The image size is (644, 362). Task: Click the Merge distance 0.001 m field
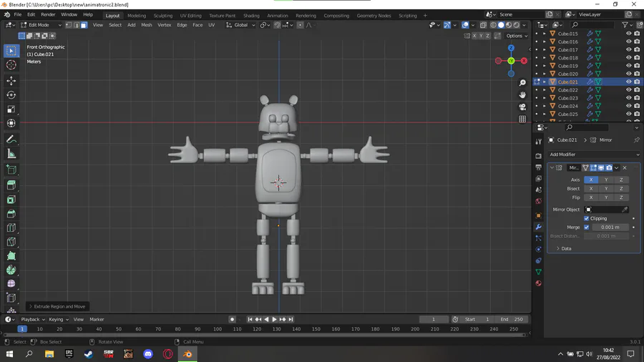(610, 228)
